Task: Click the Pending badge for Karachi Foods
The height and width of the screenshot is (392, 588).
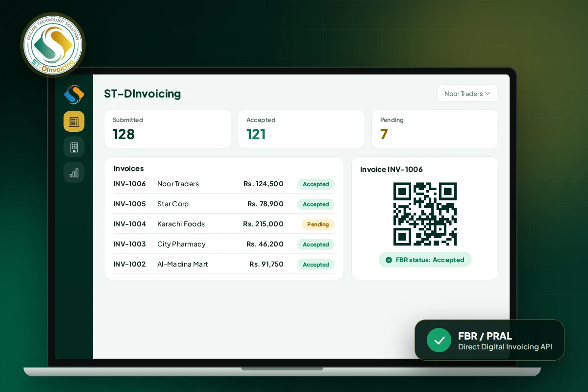Action: click(x=318, y=224)
